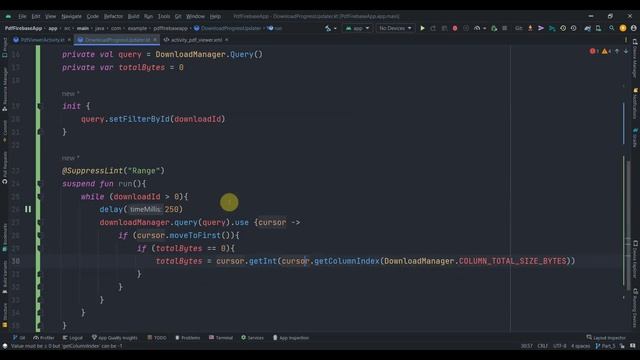This screenshot has height=360, width=640.
Task: Open the Services tool window
Action: (x=253, y=338)
